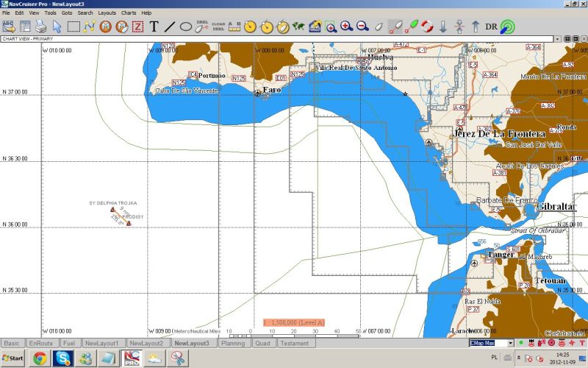The image size is (588, 368).
Task: Click the zoom out magnifier
Action: (x=362, y=26)
